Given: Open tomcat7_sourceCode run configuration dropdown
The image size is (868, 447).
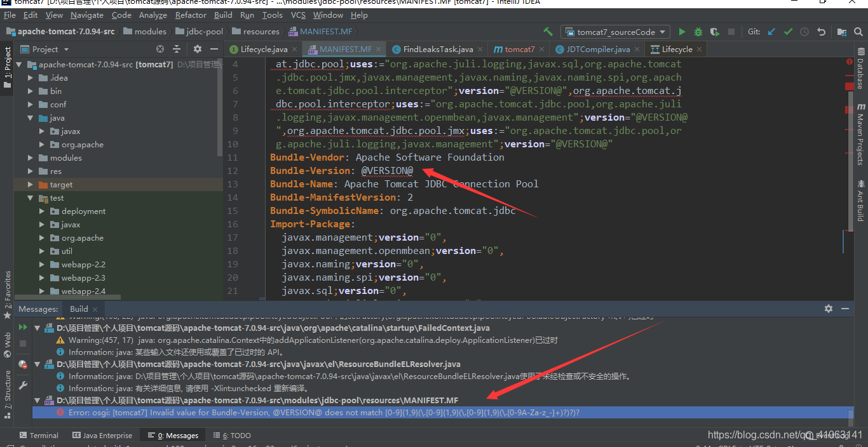Looking at the screenshot, I should tap(614, 32).
